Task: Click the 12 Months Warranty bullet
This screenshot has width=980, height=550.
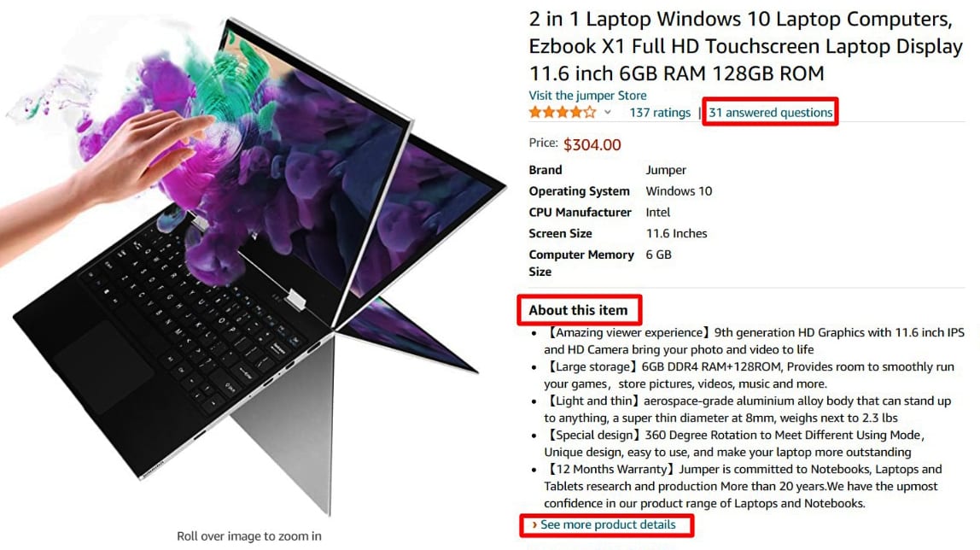Action: tap(743, 486)
